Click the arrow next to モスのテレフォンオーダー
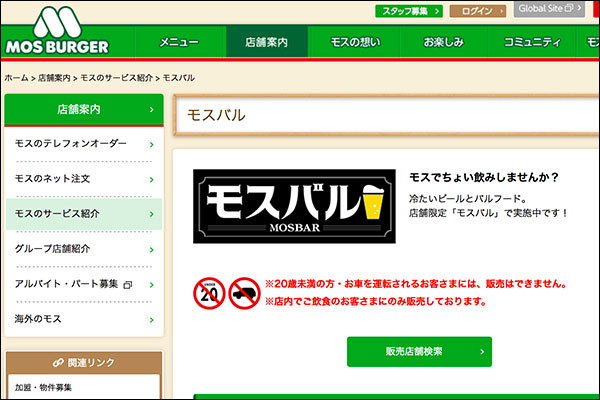This screenshot has height=400, width=600. (x=152, y=145)
